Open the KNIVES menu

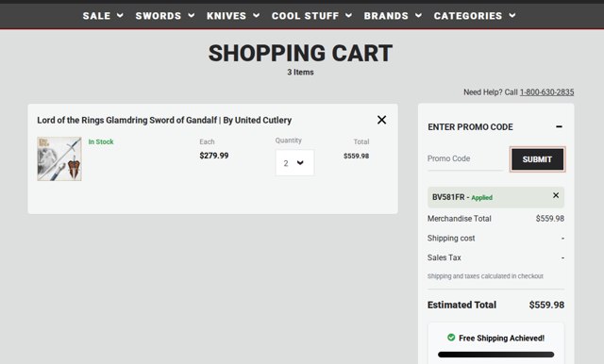coord(233,16)
